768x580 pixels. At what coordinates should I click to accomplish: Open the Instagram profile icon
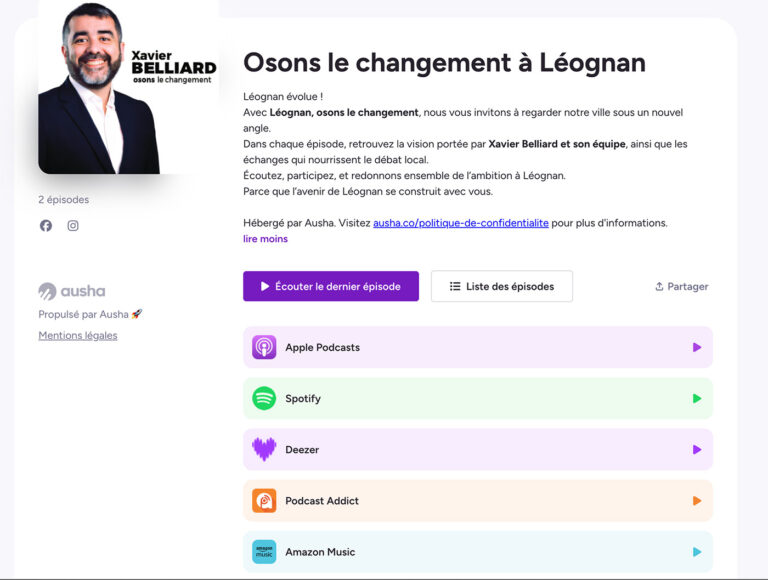point(73,226)
